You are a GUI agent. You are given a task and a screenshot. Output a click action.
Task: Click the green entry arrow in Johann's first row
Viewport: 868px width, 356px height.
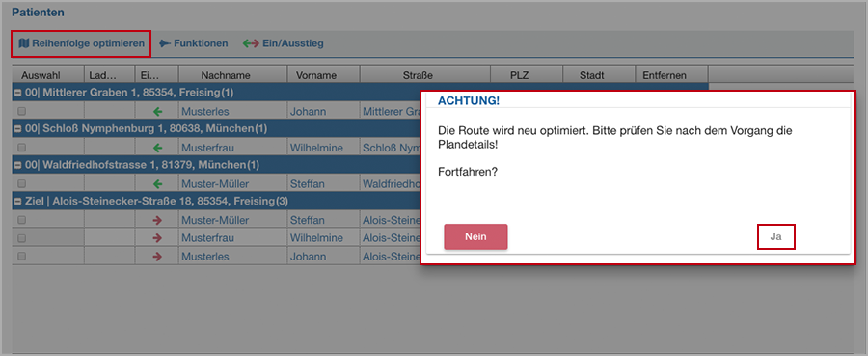point(158,112)
